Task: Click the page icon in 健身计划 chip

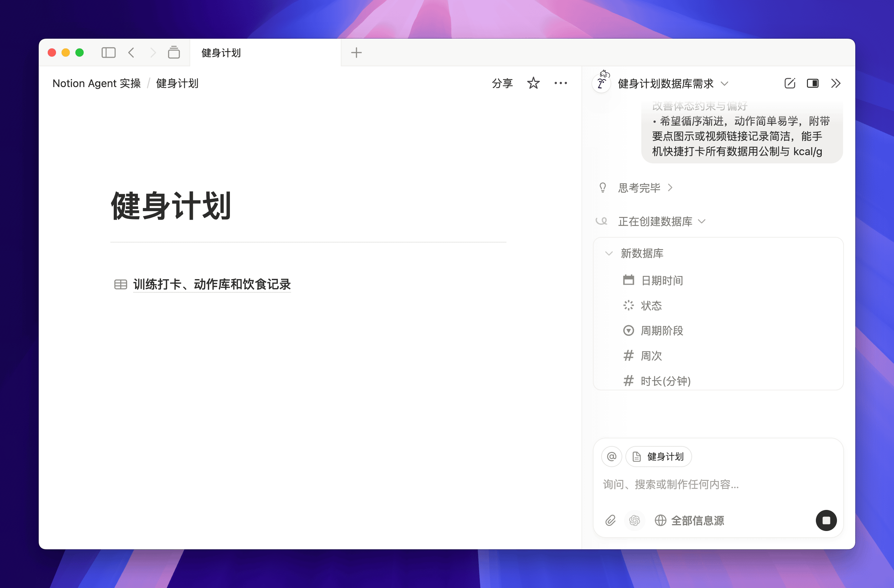Action: (x=637, y=457)
